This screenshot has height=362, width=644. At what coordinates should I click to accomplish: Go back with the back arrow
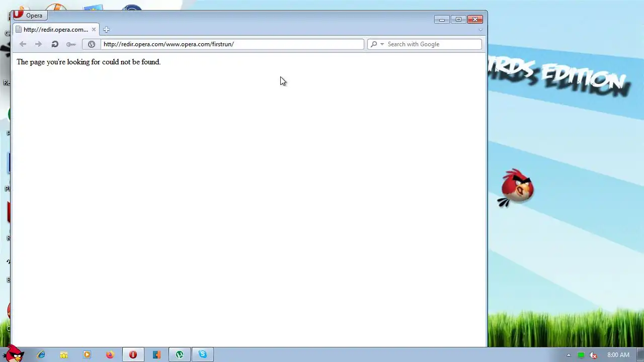pyautogui.click(x=23, y=44)
